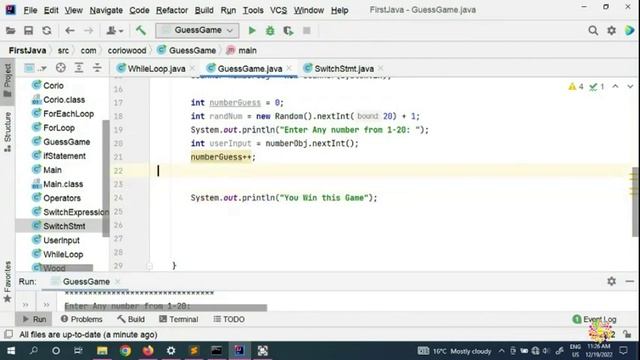640x360 pixels.
Task: Hide the Run tool window
Action: [629, 281]
